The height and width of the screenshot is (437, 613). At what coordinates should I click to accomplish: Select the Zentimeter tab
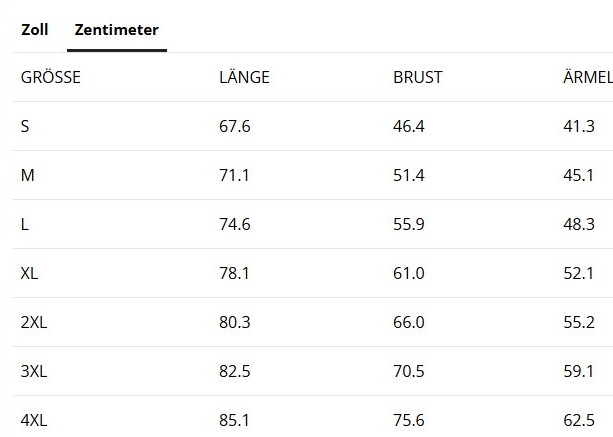point(117,30)
